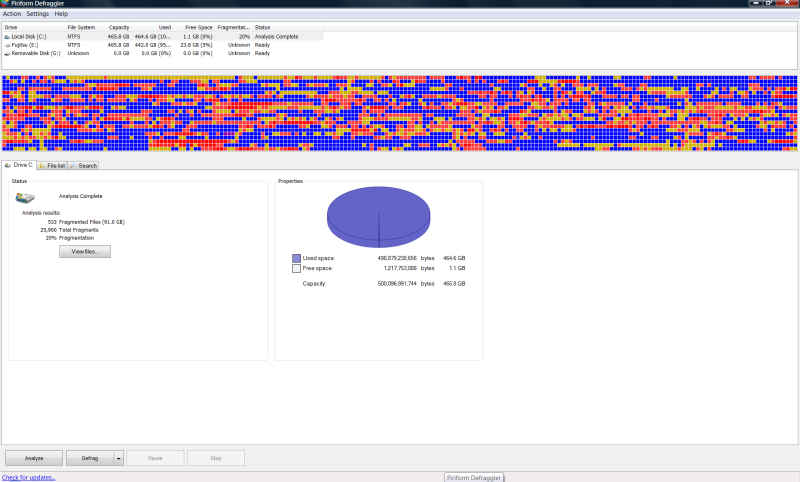Viewport: 800px width, 482px height.
Task: Click the File list tab folder icon
Action: (42, 166)
